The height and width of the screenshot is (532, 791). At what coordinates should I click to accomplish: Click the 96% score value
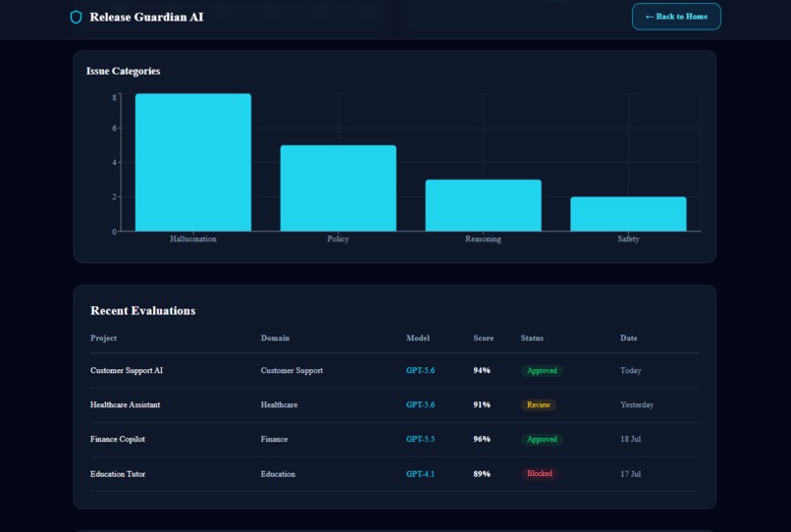pos(482,439)
